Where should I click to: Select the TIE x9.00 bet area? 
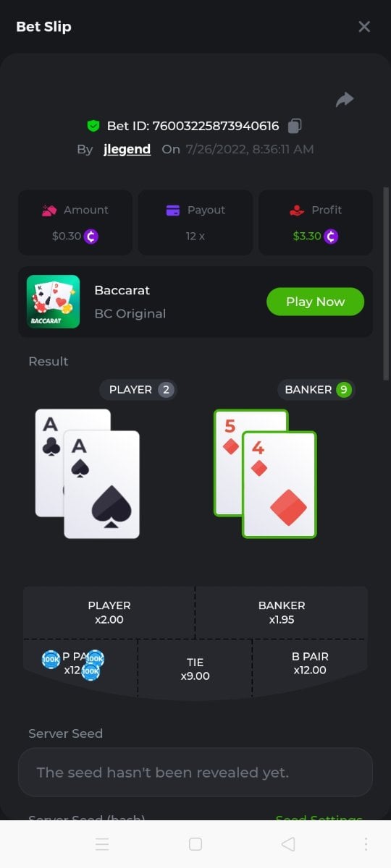195,669
